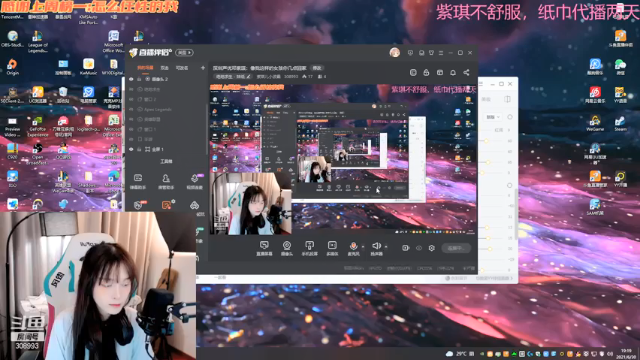The width and height of the screenshot is (640, 360).
Task: Show the 窗口 1 source
Action: pyautogui.click(x=131, y=129)
